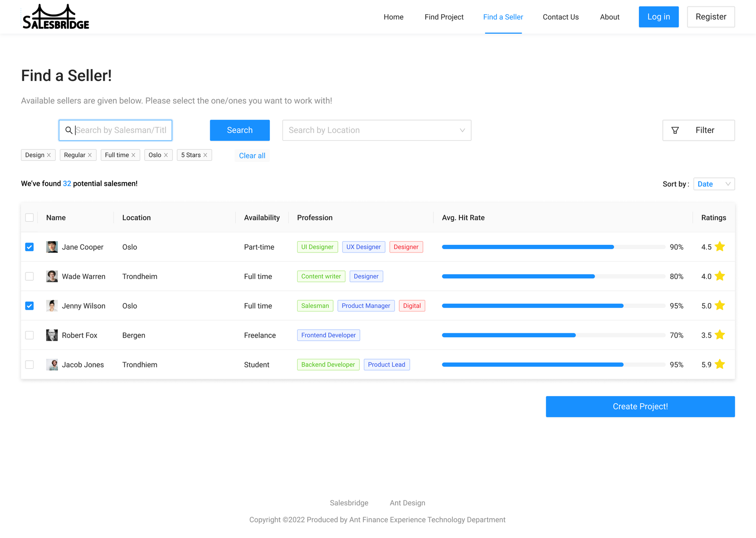Screen dimensions: 756x538
Task: Remove the 5 Stars filter tag
Action: (x=205, y=155)
